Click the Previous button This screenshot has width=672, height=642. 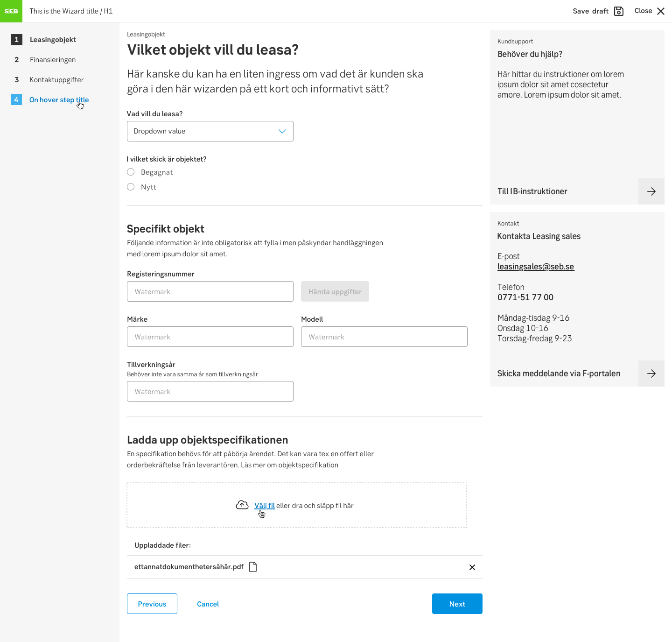pos(152,604)
